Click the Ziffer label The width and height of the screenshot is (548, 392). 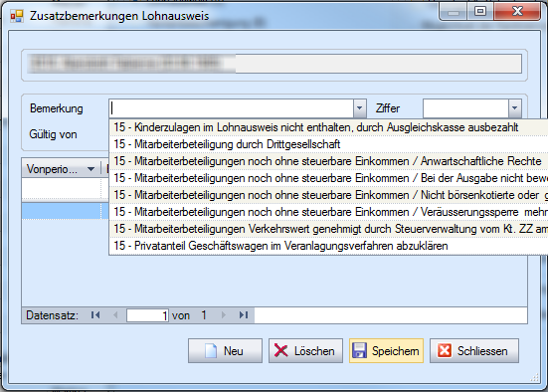coord(388,108)
